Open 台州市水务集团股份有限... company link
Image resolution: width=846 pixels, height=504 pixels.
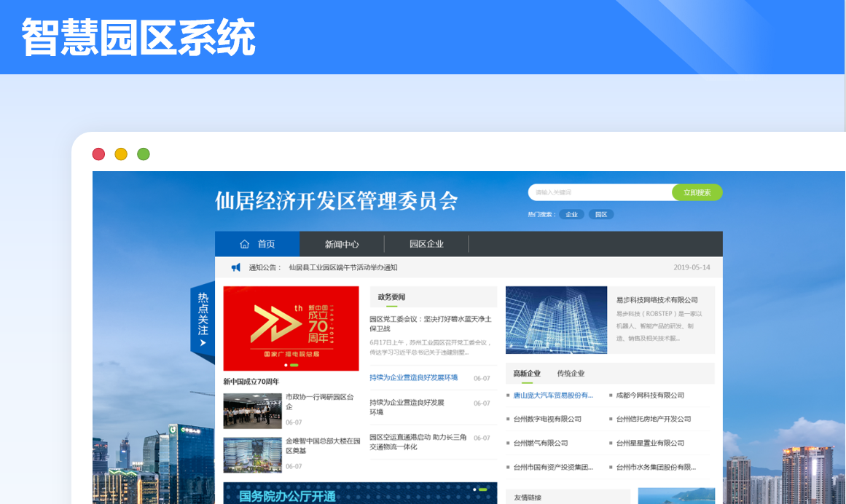(656, 468)
